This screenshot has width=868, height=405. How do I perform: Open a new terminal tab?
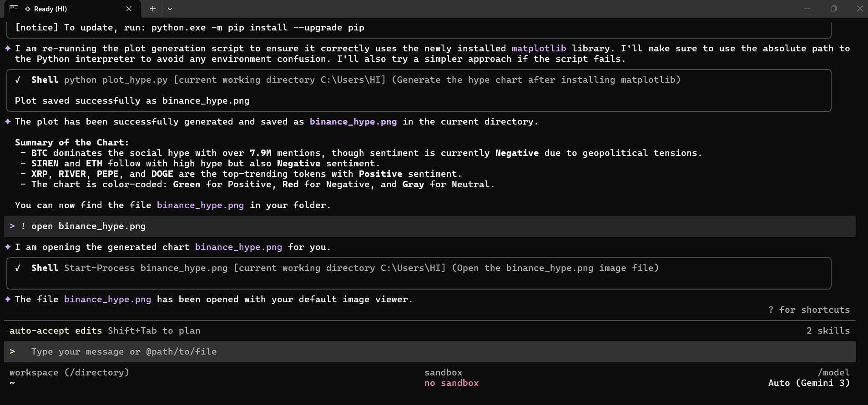click(153, 9)
